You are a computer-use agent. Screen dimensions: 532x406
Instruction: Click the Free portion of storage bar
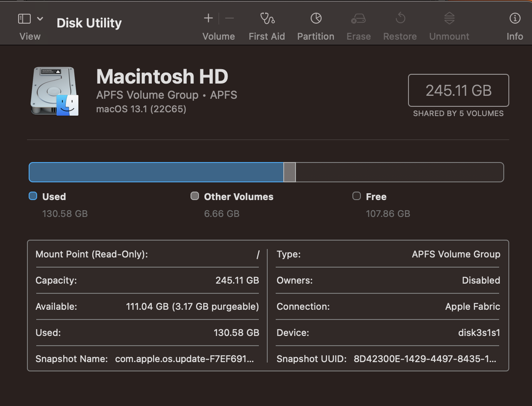click(x=400, y=172)
